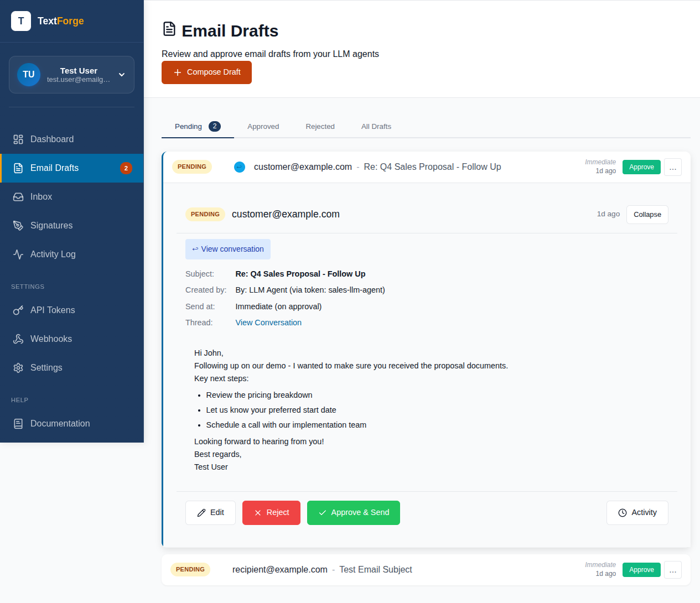Screen dimensions: 700x603
Task: Click 'By: LLM Agent (via token: sales-llm-agent)' text
Action: [x=310, y=290]
